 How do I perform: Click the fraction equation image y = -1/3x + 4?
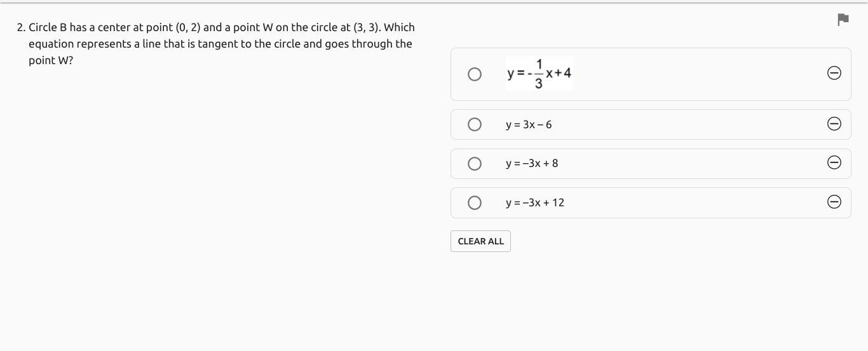point(539,73)
